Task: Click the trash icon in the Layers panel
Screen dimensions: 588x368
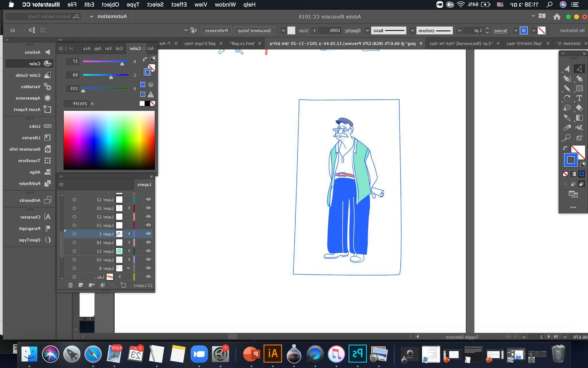Action: click(70, 285)
